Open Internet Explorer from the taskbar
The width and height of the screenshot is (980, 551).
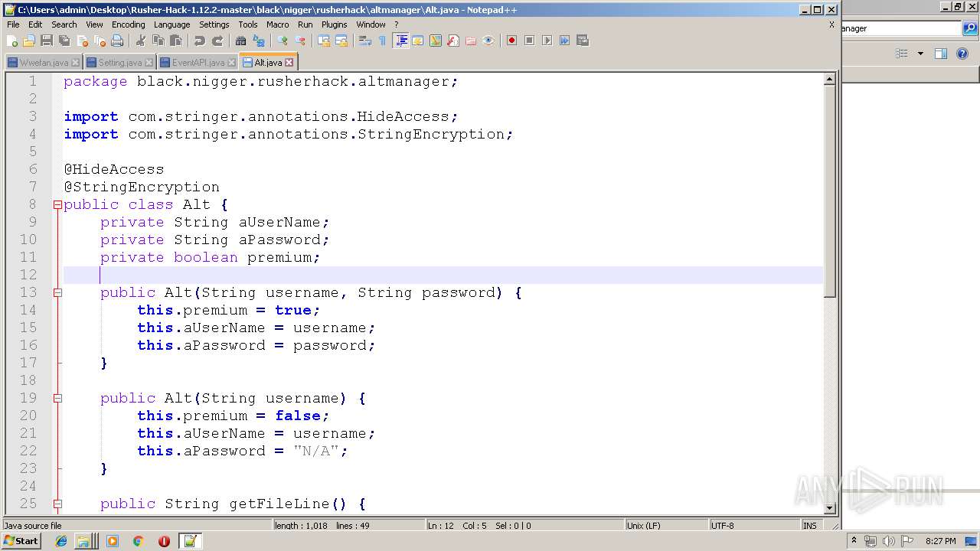tap(61, 541)
